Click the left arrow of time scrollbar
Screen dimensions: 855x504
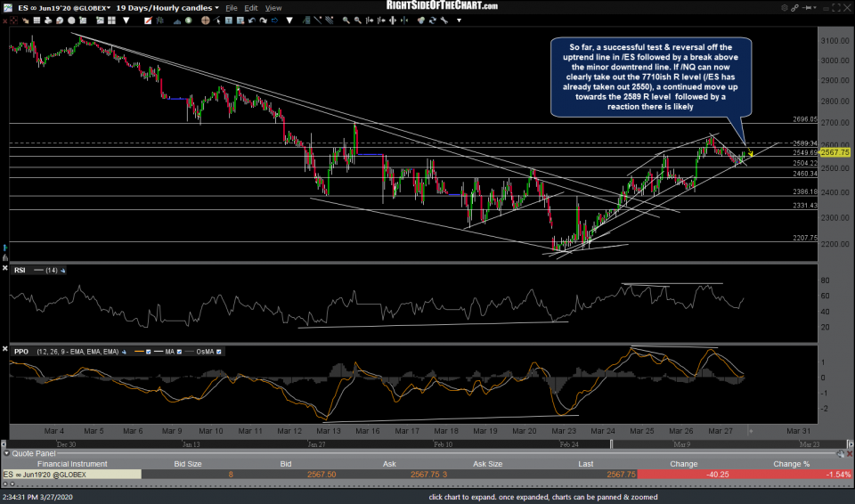tap(4, 444)
